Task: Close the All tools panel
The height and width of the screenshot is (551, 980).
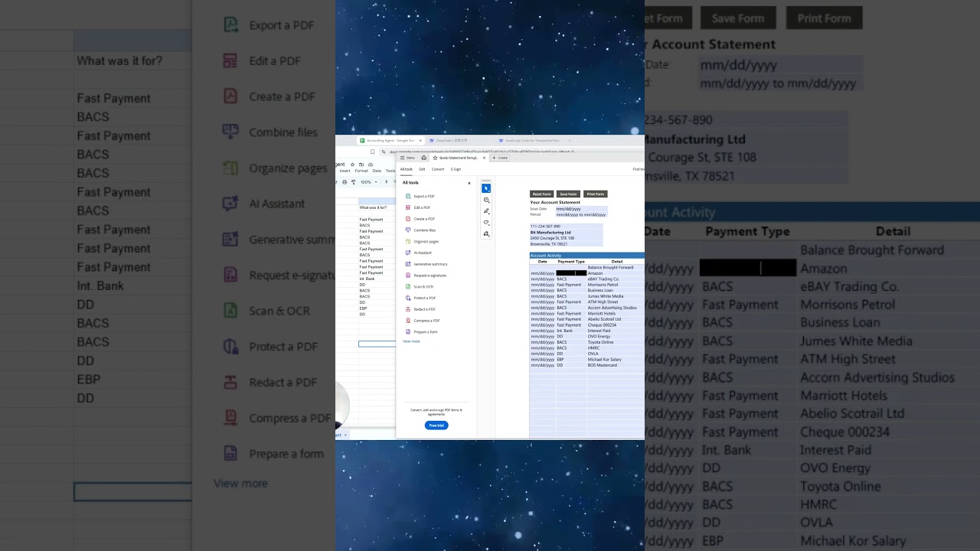Action: (x=469, y=183)
